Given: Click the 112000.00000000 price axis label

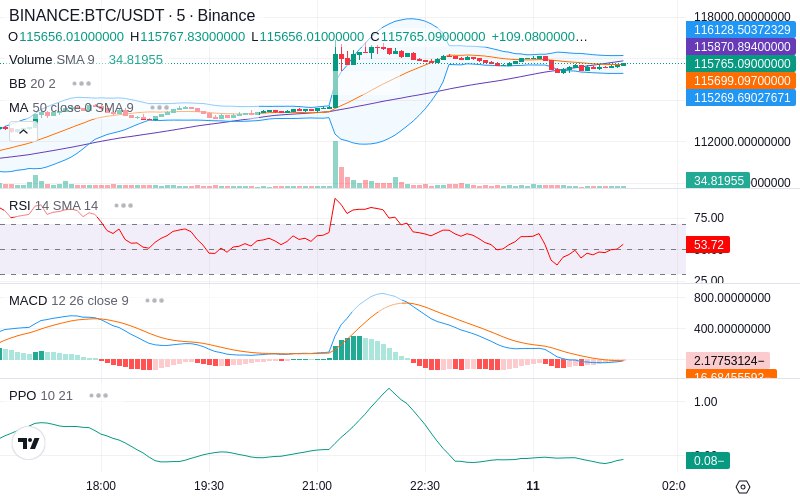Looking at the screenshot, I should [x=742, y=142].
